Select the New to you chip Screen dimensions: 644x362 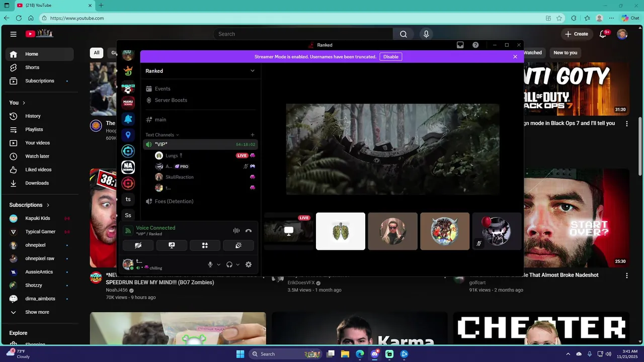[566, 53]
